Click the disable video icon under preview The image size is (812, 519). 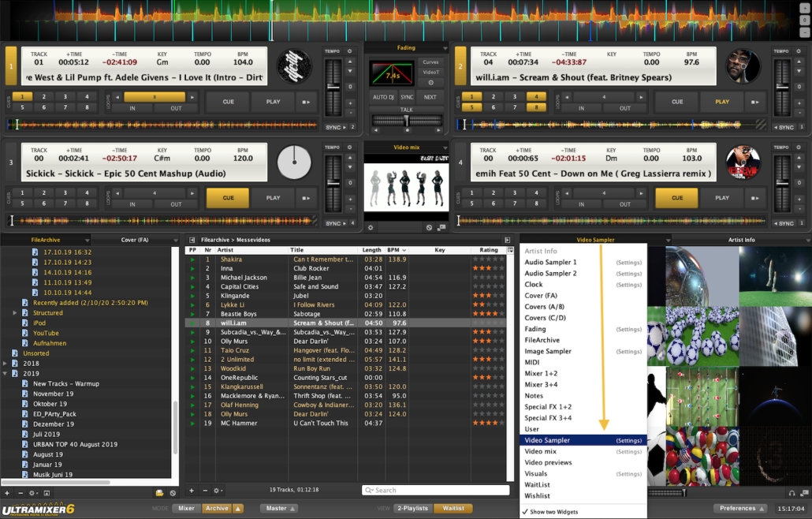(x=430, y=228)
